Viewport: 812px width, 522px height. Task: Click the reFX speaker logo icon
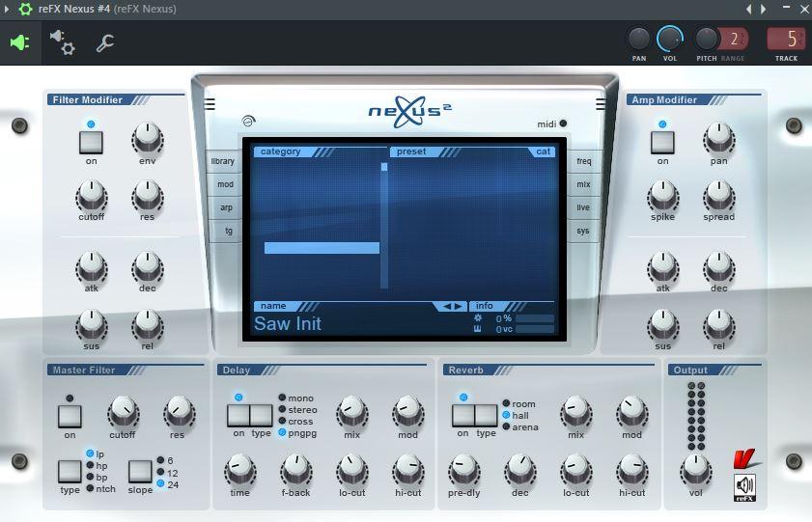point(744,486)
